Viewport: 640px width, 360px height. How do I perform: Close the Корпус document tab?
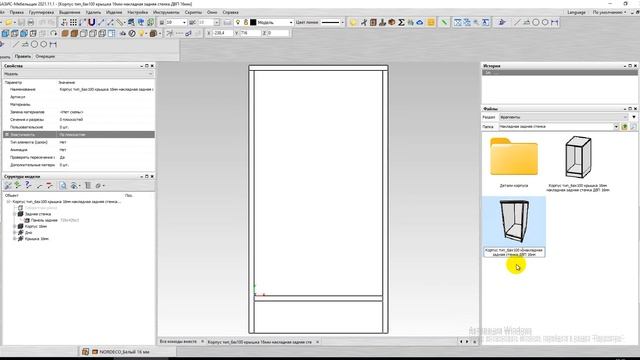pyautogui.click(x=318, y=342)
